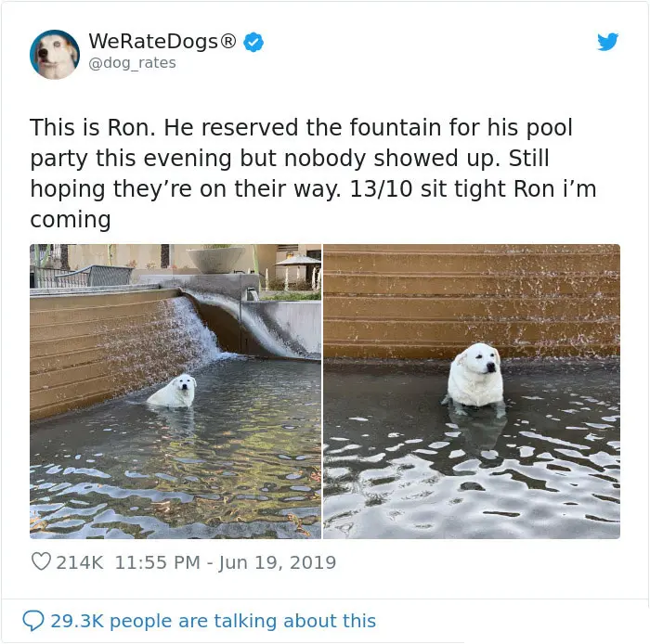Click the @dog_rates handle
The width and height of the screenshot is (650, 644).
132,63
